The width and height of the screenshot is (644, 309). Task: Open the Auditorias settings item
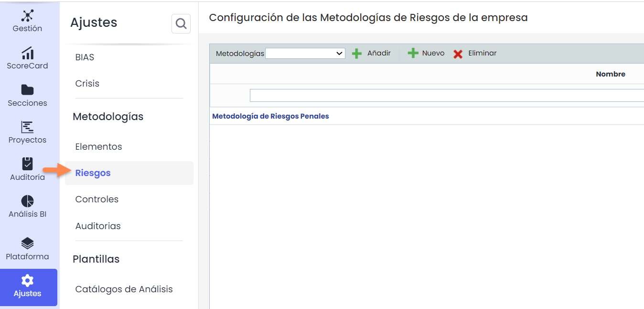click(98, 226)
